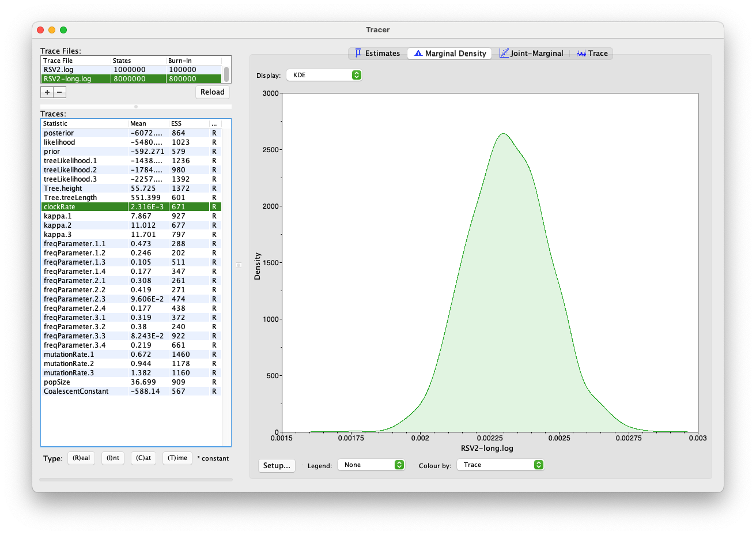
Task: Set type to (I)nt
Action: point(113,458)
